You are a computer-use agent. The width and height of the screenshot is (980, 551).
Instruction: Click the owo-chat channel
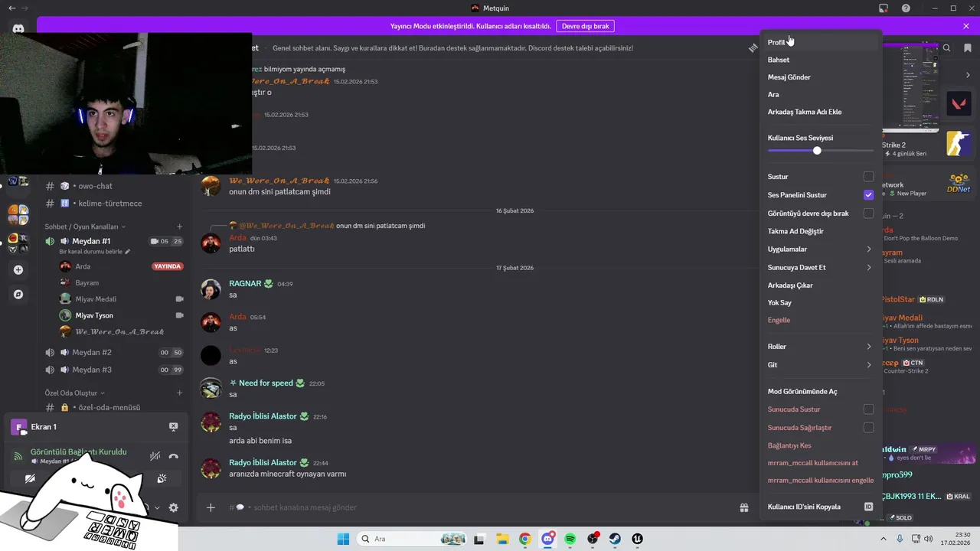(x=96, y=186)
